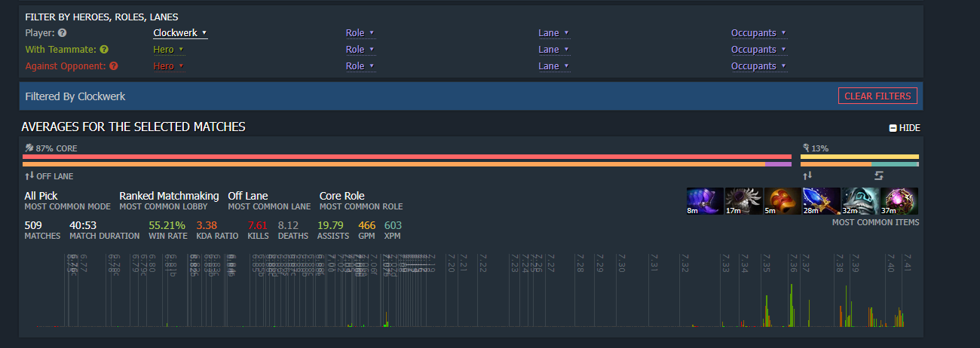Viewport: 980px width, 348px height.
Task: Click the Off Lane arrows icon
Action: click(x=29, y=176)
